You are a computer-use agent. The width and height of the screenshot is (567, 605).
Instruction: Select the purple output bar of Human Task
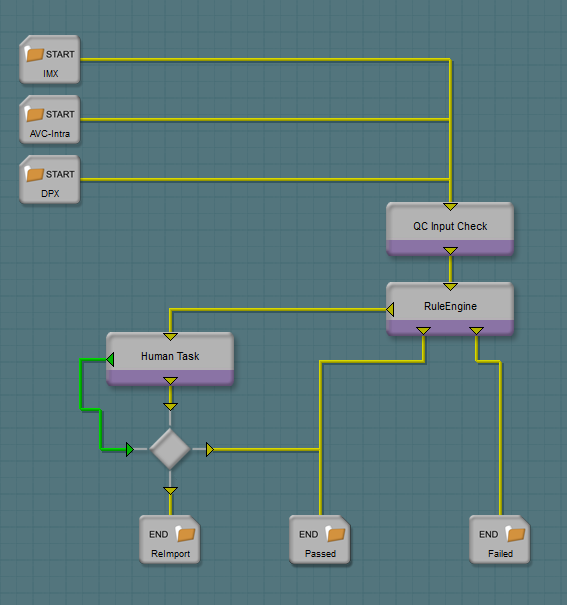(170, 378)
